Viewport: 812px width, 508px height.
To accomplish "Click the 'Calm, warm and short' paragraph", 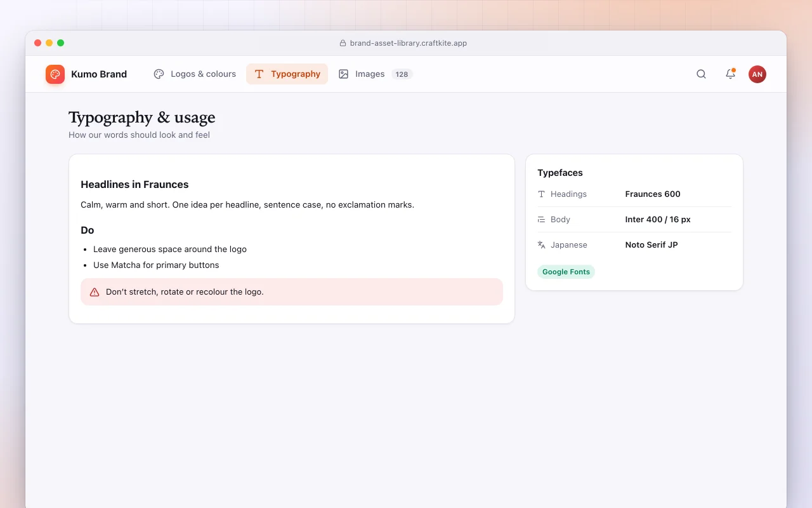I will click(x=247, y=205).
